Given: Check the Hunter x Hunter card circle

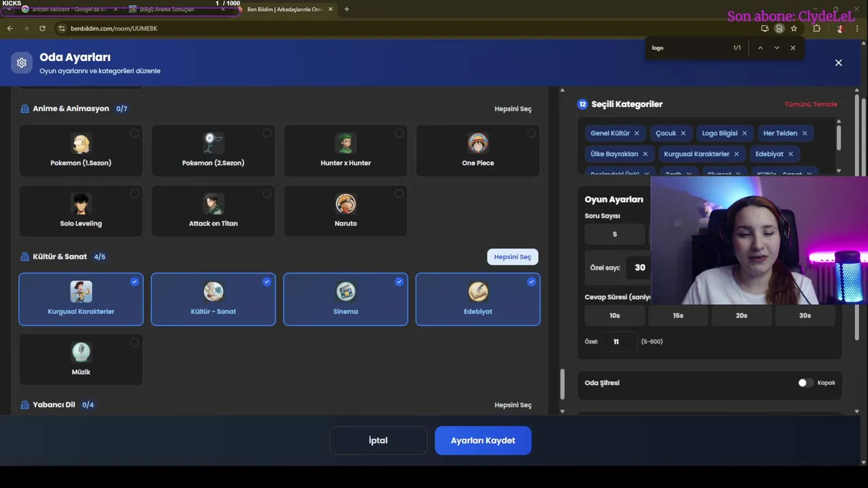Looking at the screenshot, I should pyautogui.click(x=399, y=134).
